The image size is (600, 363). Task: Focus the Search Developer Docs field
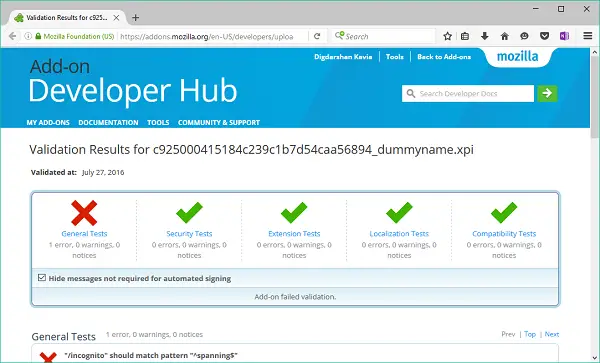coord(468,93)
